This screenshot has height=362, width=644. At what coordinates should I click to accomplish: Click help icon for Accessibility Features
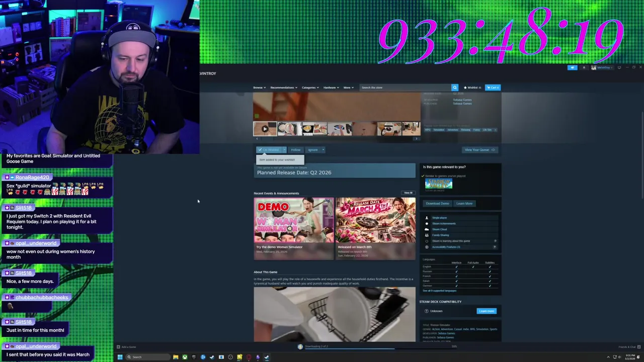coord(495,247)
